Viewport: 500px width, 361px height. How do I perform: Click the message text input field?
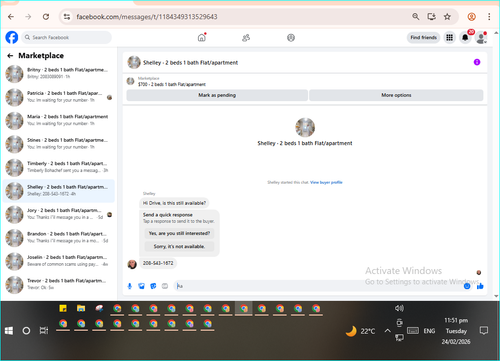[x=318, y=286]
